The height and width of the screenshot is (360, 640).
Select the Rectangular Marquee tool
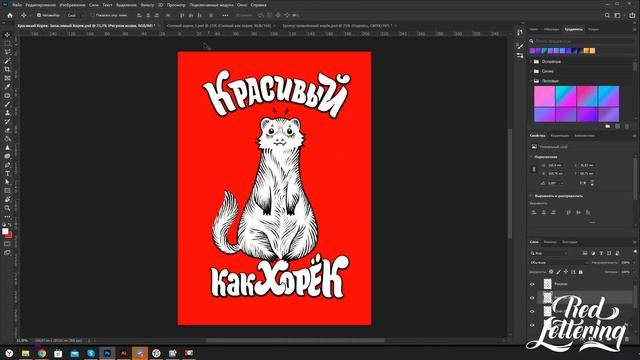click(7, 43)
